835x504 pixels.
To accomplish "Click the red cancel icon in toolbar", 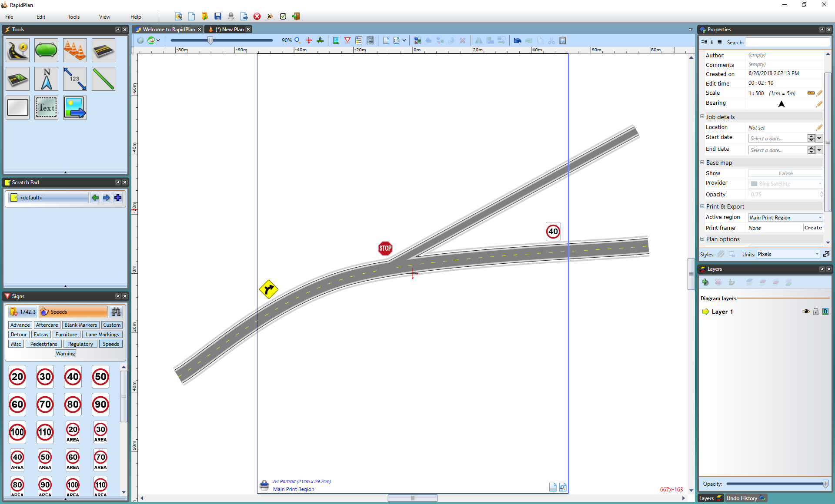I will tap(257, 17).
